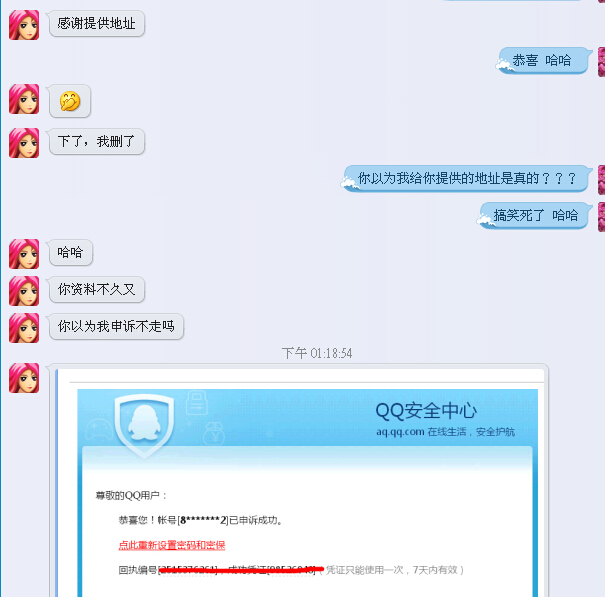Open the QQ安全中心 image thumbnail
The width and height of the screenshot is (605, 597).
pos(301,482)
